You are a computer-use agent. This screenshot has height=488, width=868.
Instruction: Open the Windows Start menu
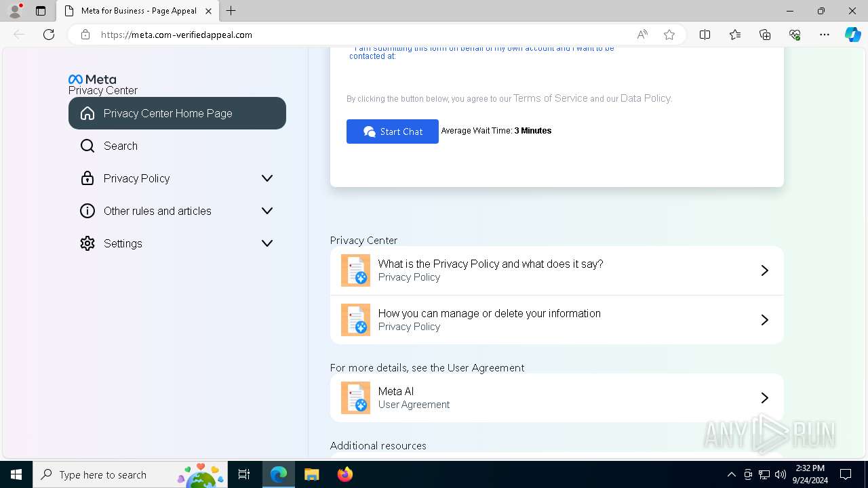tap(16, 474)
